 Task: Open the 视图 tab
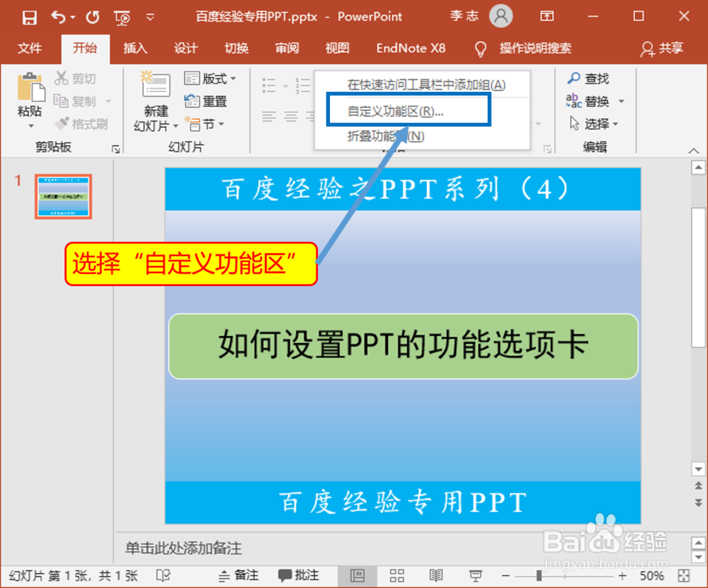pos(337,48)
